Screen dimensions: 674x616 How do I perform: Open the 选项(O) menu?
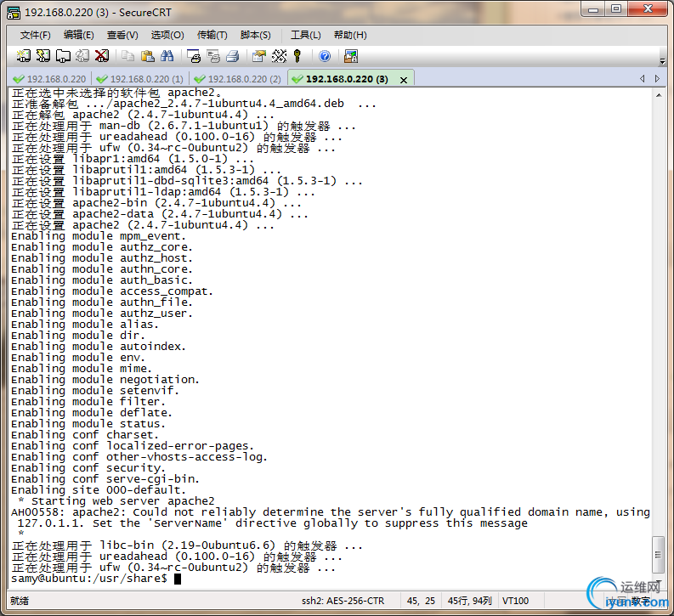pos(167,35)
